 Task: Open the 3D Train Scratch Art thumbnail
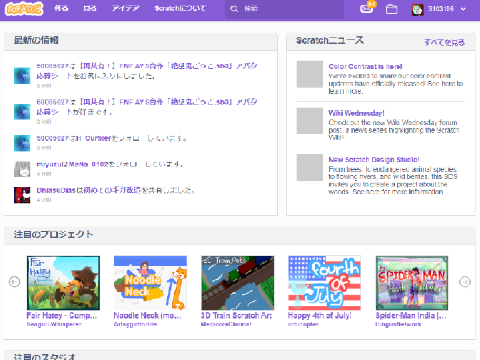pyautogui.click(x=238, y=283)
